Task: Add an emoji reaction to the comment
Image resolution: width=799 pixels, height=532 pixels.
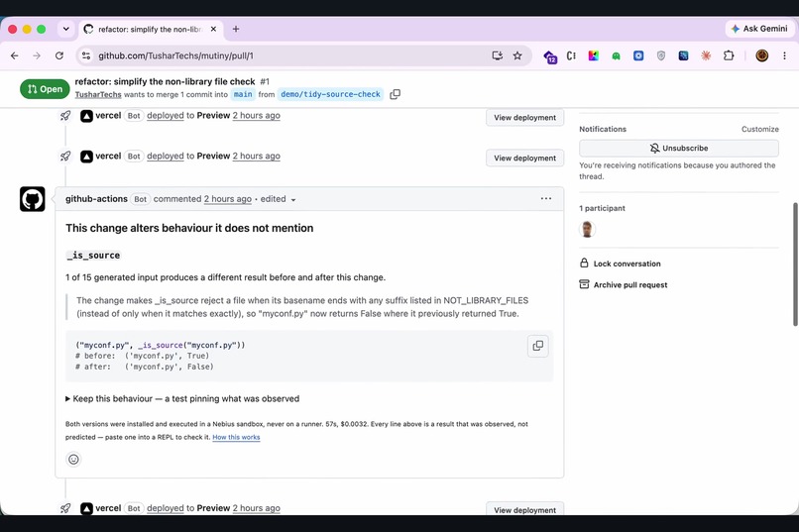Action: 74,460
